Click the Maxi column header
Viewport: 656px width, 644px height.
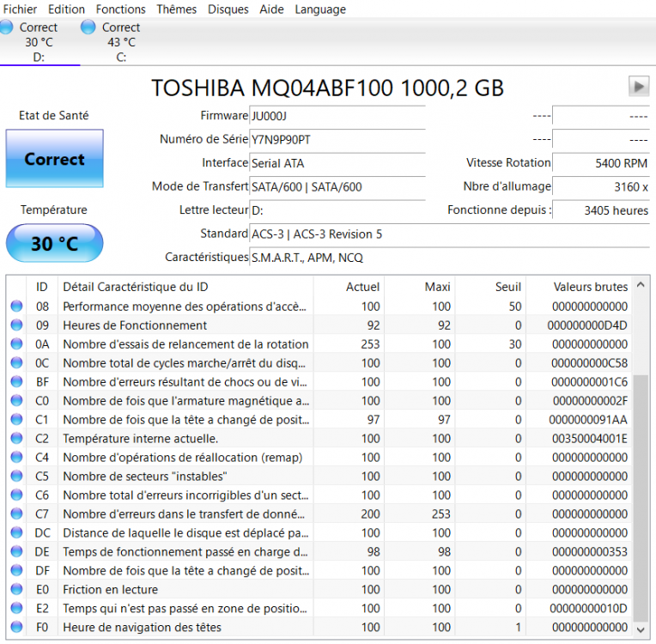[420, 287]
